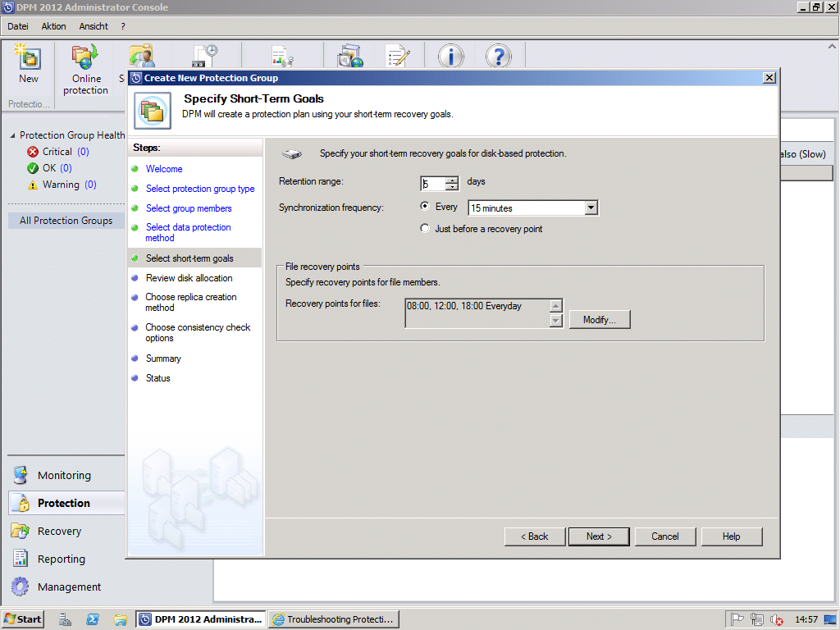Go to Select data protection method step
The width and height of the screenshot is (840, 630).
click(x=188, y=232)
